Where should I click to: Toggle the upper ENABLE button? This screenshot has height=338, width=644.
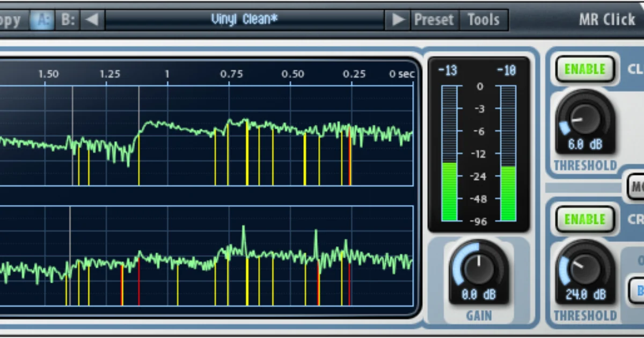point(584,69)
